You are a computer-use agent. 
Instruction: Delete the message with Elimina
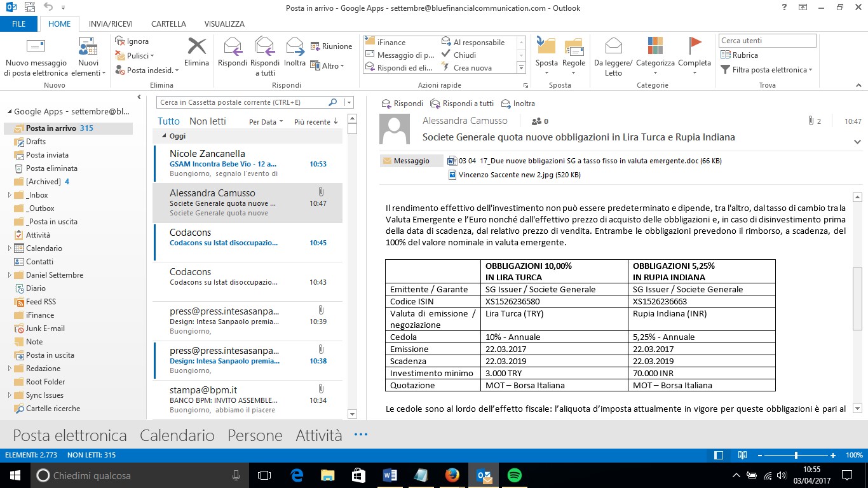tap(196, 52)
